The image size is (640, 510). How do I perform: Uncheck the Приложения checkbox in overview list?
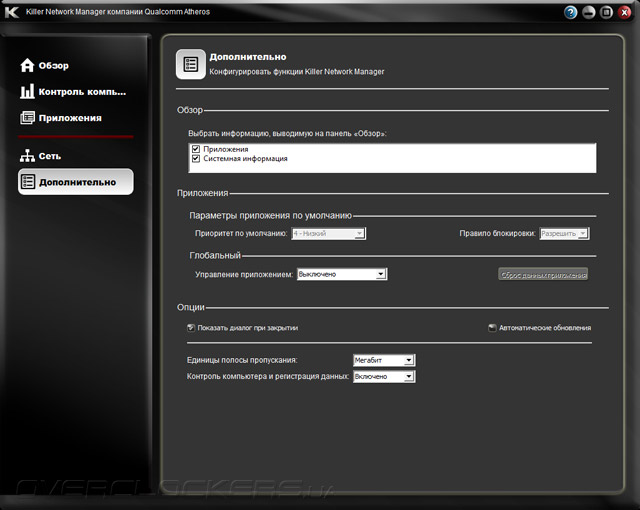(196, 149)
